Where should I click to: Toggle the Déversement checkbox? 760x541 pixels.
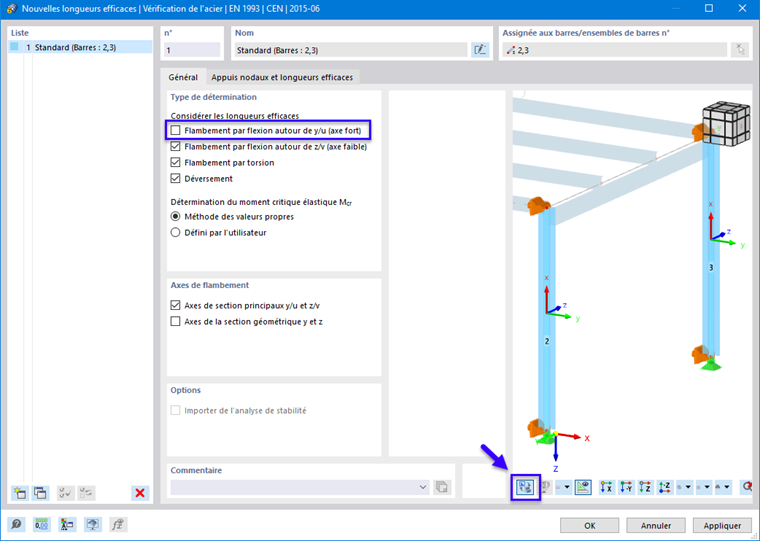(175, 178)
